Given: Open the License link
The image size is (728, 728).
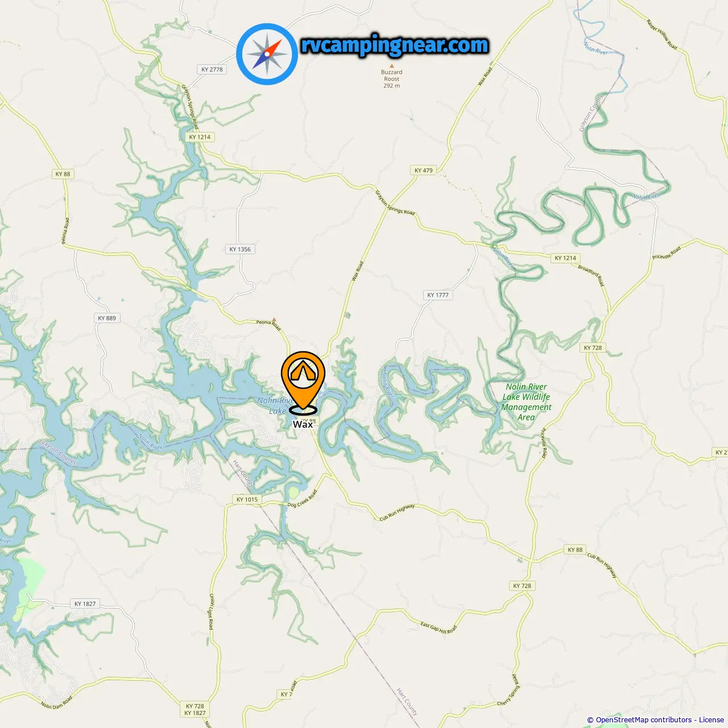Looking at the screenshot, I should coord(711,719).
